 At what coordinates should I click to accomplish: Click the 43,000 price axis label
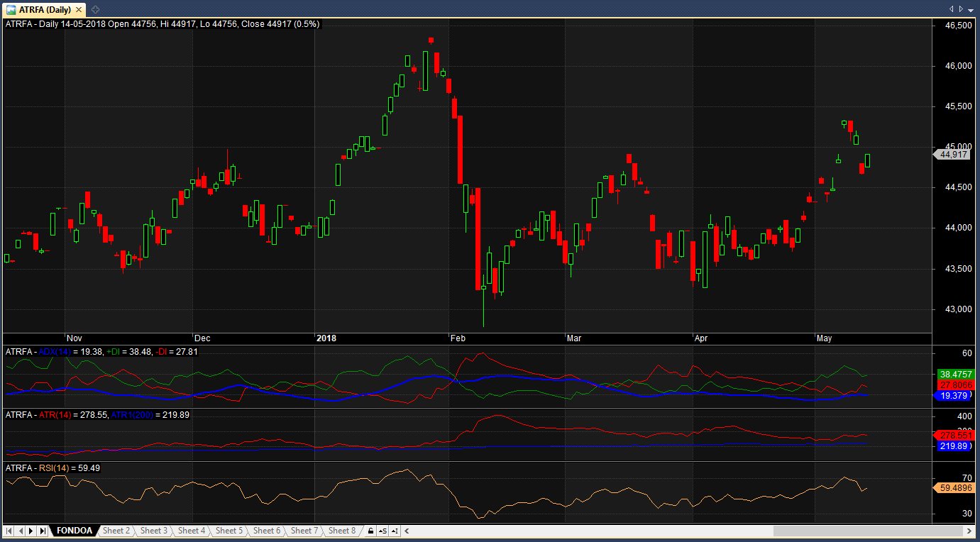tap(958, 309)
